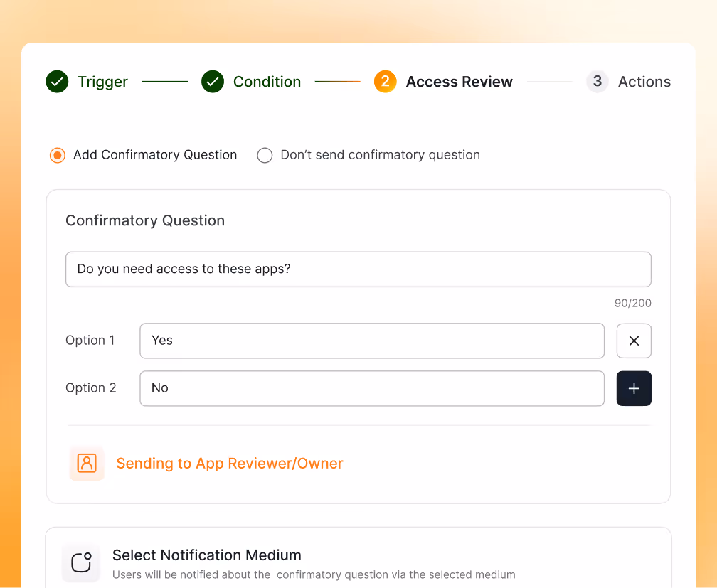This screenshot has width=717, height=588.
Task: Click the App Reviewer/Owner person icon
Action: 87,463
